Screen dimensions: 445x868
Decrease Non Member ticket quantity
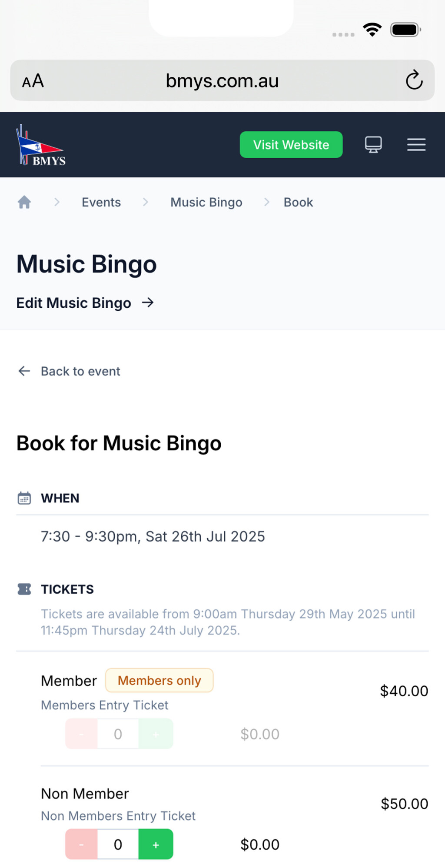tap(82, 844)
